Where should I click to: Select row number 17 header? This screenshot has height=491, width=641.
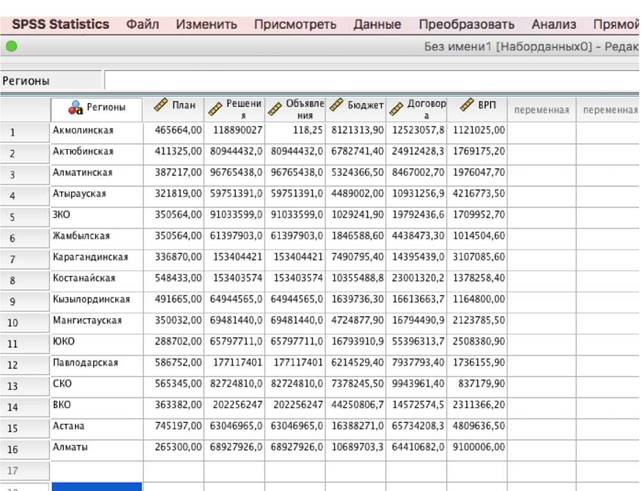[x=25, y=471]
